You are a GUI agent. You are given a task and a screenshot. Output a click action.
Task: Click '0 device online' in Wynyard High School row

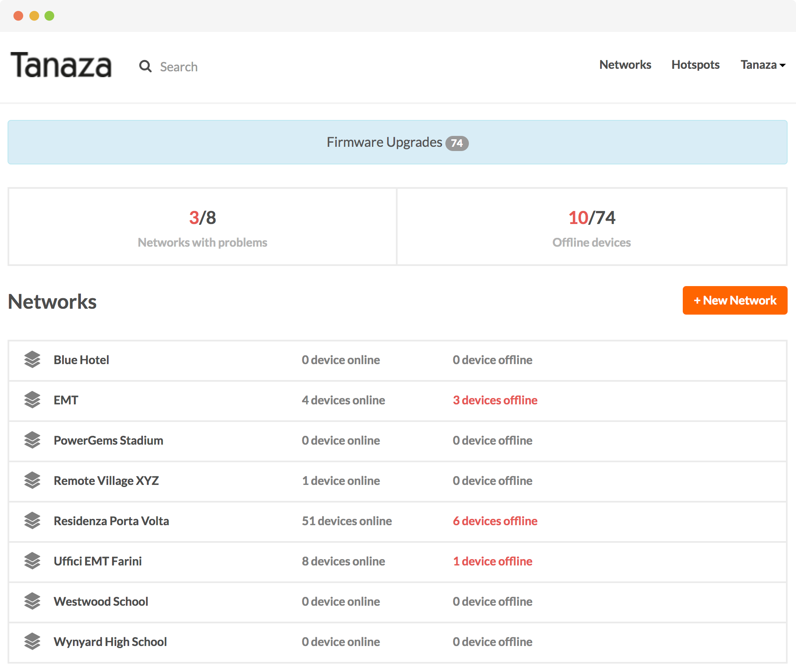coord(341,642)
